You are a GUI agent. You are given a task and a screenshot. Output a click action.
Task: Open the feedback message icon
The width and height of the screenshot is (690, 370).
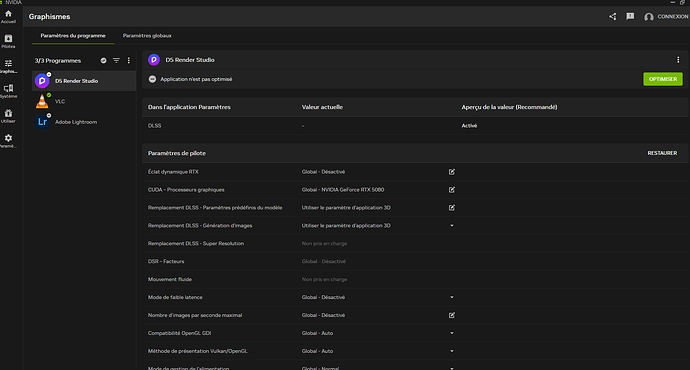630,17
